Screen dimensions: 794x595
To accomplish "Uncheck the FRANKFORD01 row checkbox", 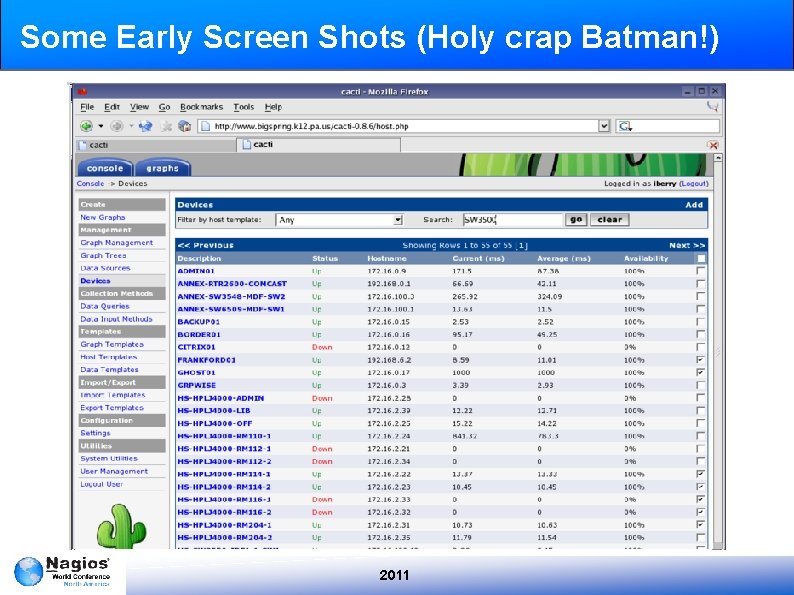I will click(701, 360).
